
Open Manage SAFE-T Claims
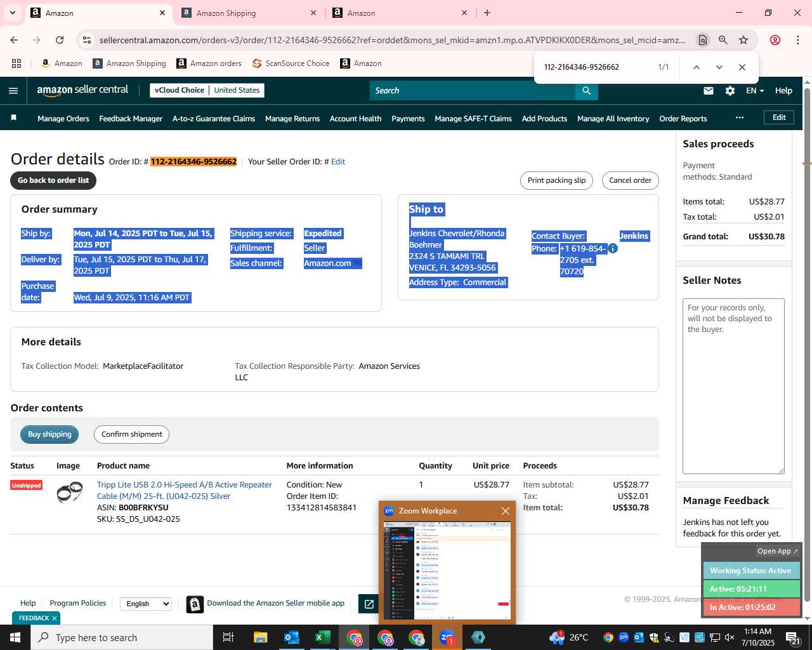(x=473, y=119)
